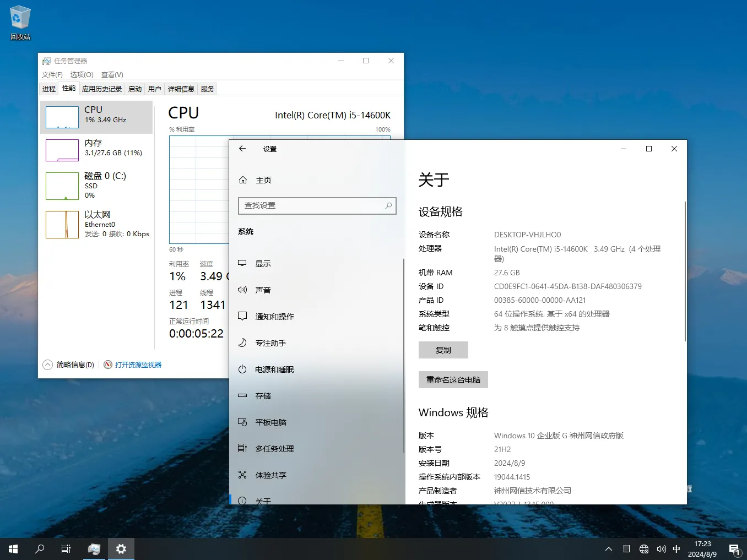
Task: Click the Task View icon on taskbar
Action: coord(66,548)
